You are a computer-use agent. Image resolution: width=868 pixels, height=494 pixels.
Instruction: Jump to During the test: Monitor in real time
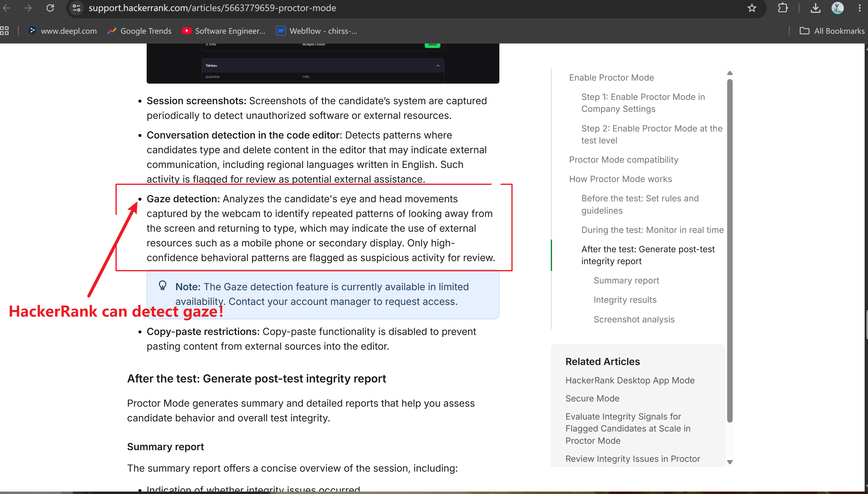coord(652,230)
